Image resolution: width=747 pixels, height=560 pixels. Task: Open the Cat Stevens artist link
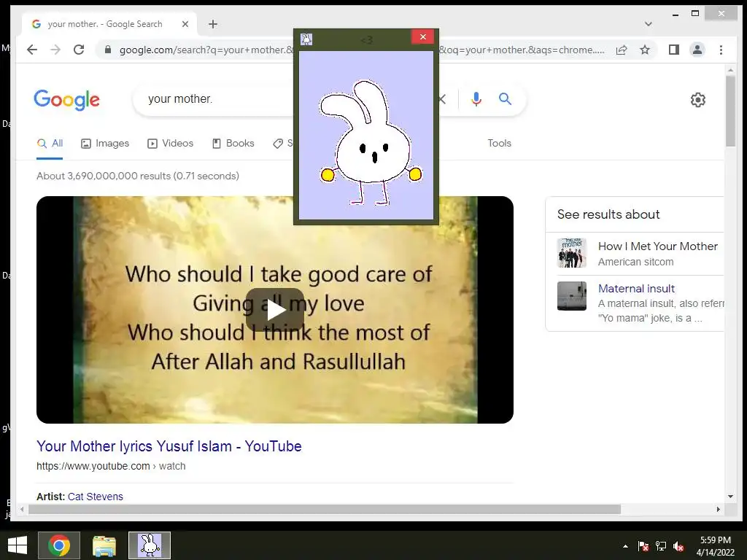tap(96, 497)
